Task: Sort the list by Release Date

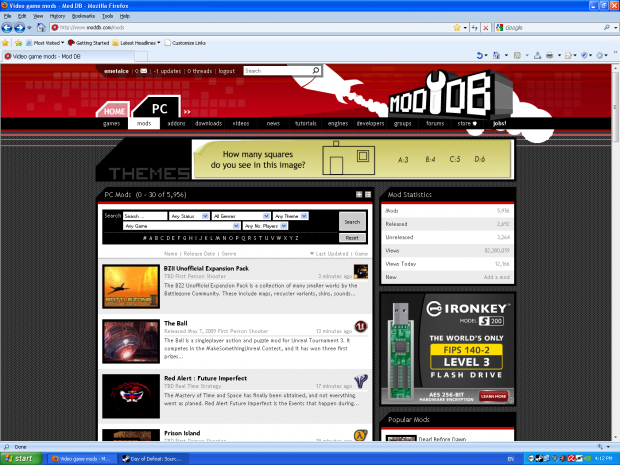Action: pyautogui.click(x=199, y=254)
